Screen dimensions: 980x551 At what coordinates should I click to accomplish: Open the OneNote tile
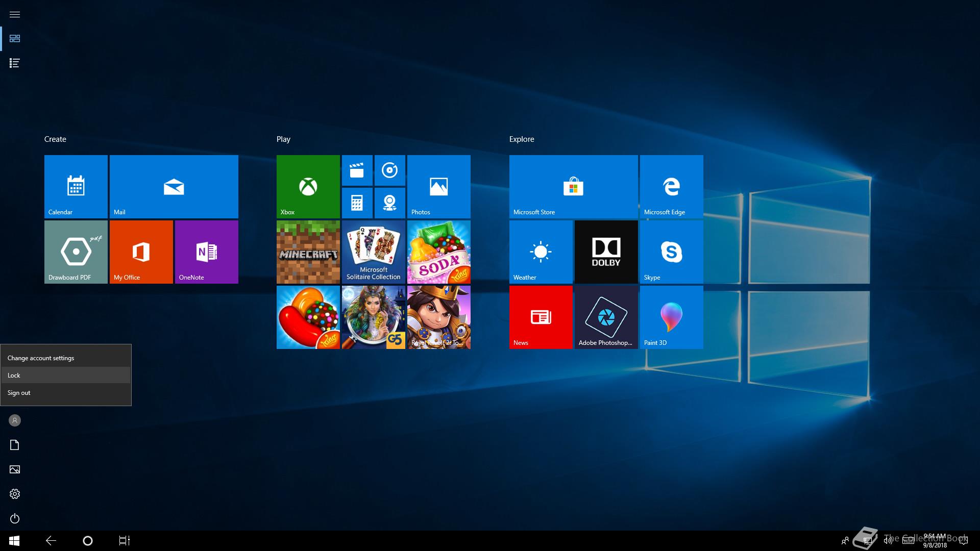click(206, 252)
